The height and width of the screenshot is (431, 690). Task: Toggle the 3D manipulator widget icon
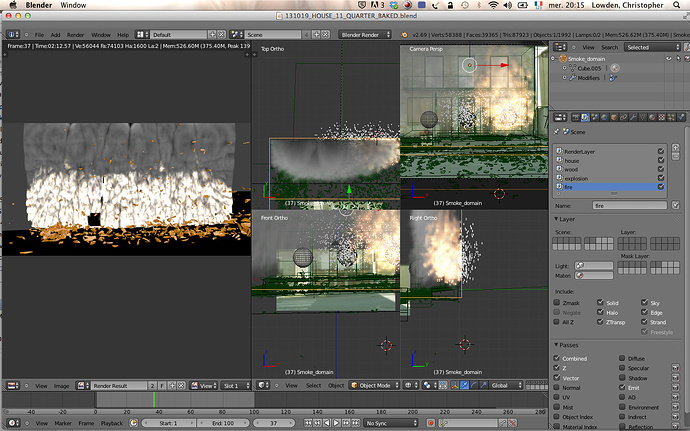455,386
